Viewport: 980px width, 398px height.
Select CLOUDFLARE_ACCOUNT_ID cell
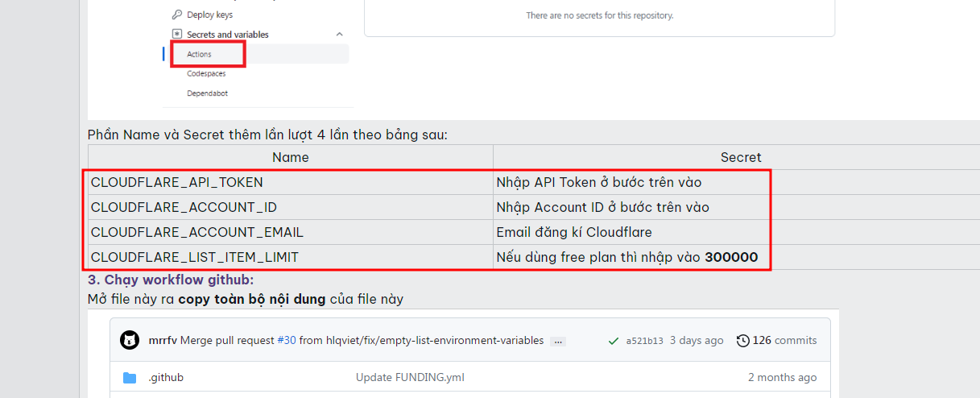point(290,208)
